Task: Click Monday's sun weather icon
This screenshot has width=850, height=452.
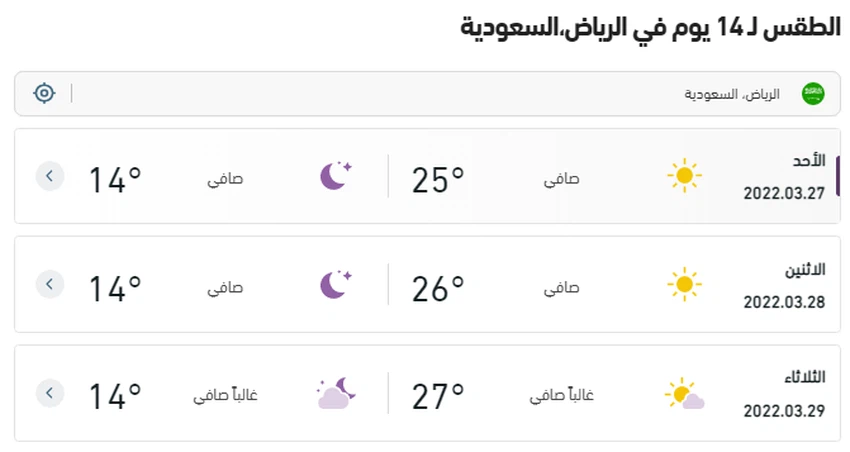Action: pyautogui.click(x=684, y=284)
